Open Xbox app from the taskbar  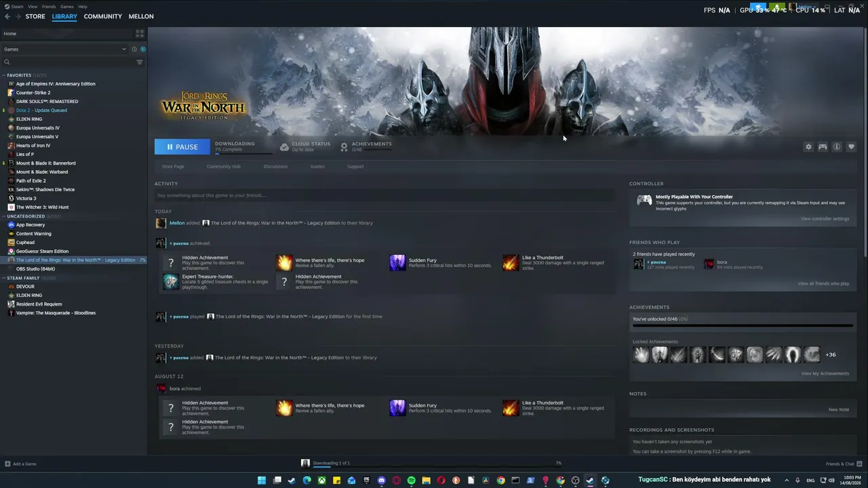click(x=321, y=481)
